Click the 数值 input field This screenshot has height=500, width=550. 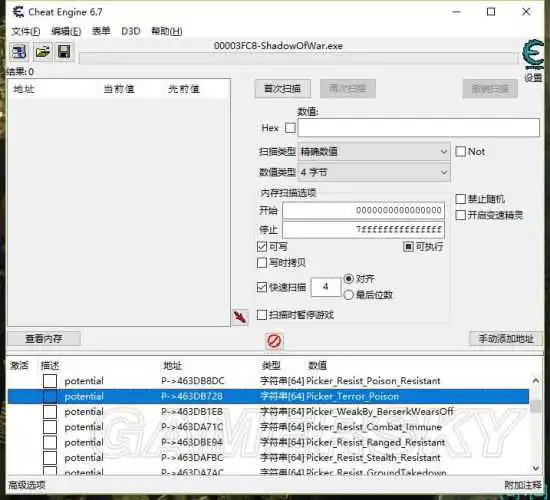coord(418,128)
